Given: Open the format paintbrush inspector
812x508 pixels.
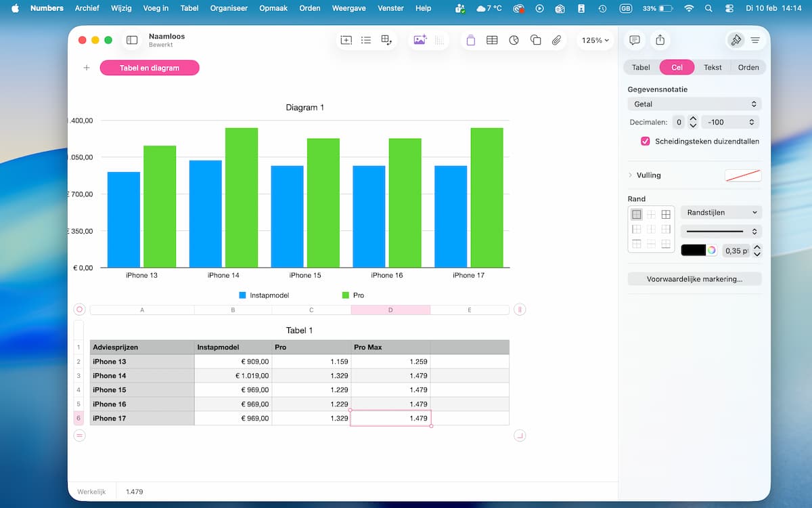Looking at the screenshot, I should (x=735, y=41).
